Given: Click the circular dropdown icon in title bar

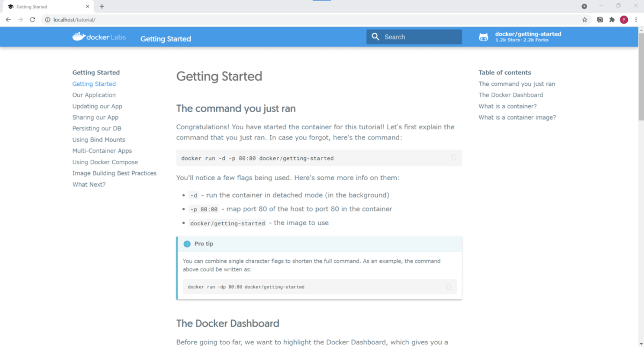Looking at the screenshot, I should (584, 6).
